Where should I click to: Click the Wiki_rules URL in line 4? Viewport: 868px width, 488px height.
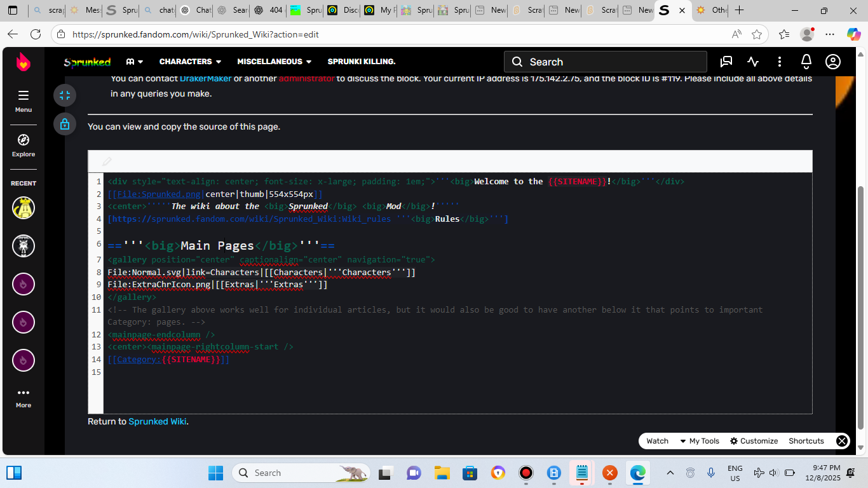tap(252, 219)
